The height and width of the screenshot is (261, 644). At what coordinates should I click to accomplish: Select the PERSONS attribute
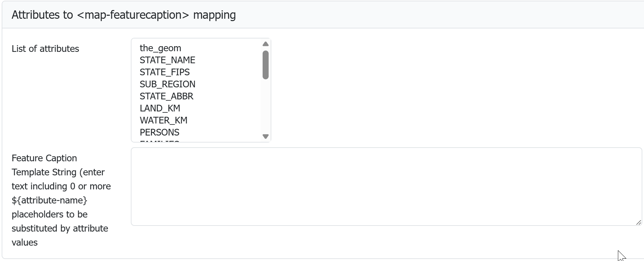coord(159,133)
